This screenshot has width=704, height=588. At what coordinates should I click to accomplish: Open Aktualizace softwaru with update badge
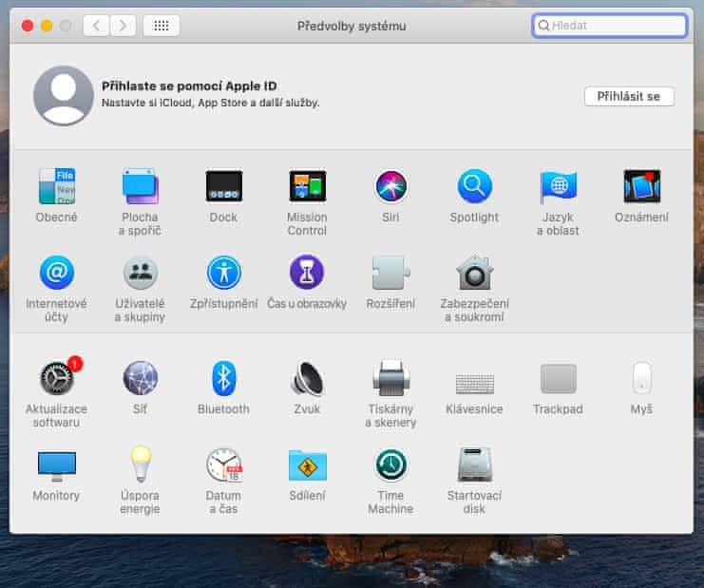56,379
